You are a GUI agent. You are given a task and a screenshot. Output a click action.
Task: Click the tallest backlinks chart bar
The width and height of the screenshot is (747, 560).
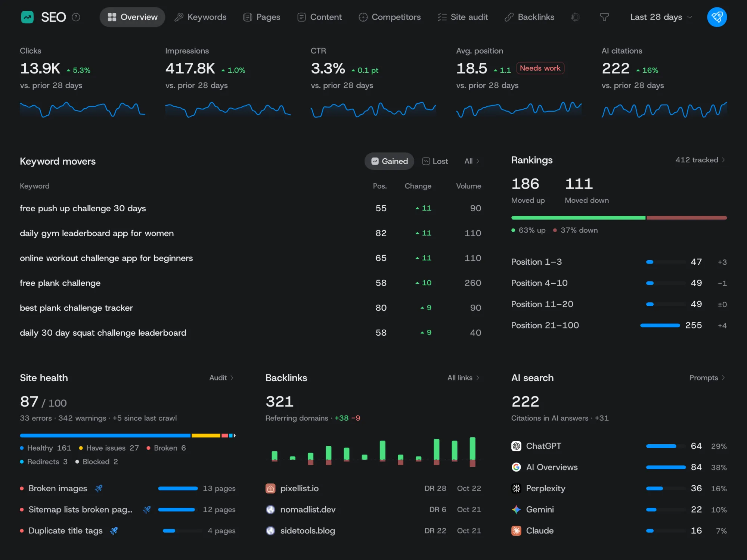[x=472, y=451]
